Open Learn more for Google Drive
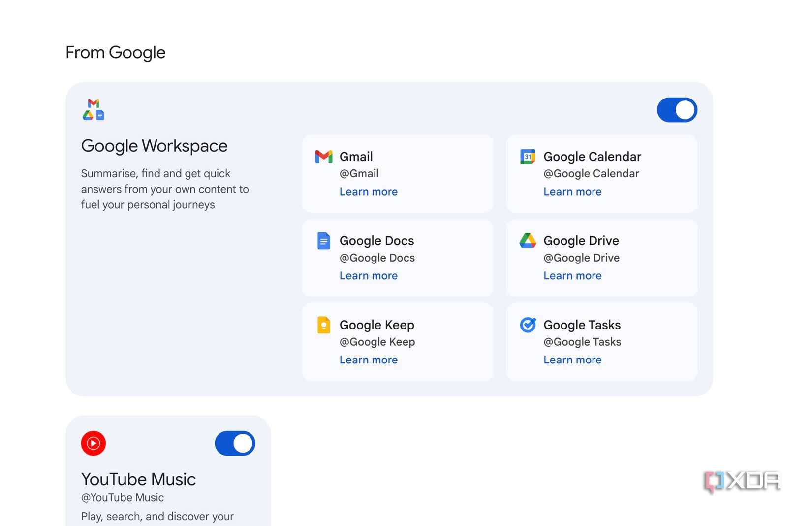Image resolution: width=812 pixels, height=526 pixels. (x=572, y=276)
